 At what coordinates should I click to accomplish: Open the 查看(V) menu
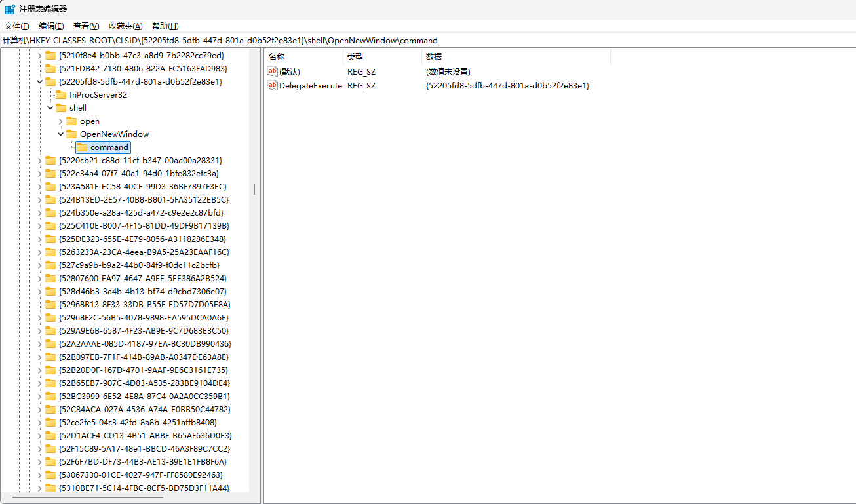point(86,26)
